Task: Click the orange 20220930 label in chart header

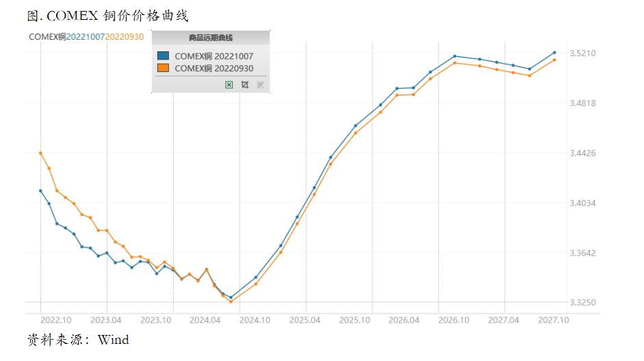Action: point(125,36)
